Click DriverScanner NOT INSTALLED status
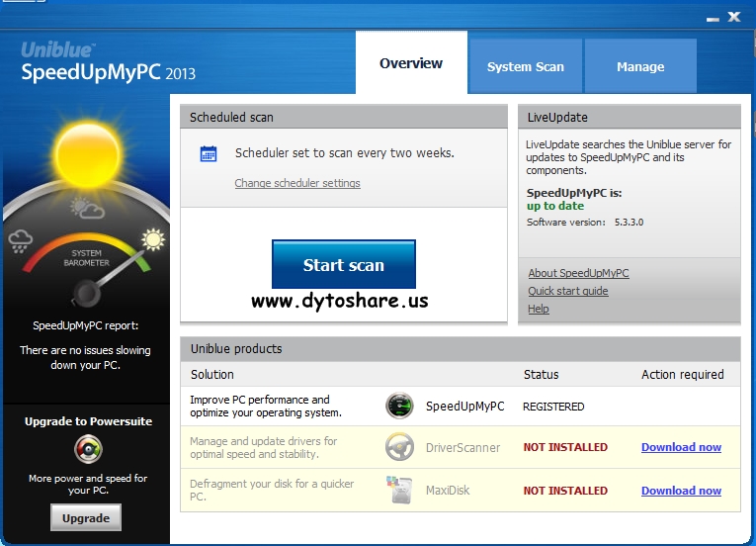Screen dimensions: 756x546 tap(565, 447)
